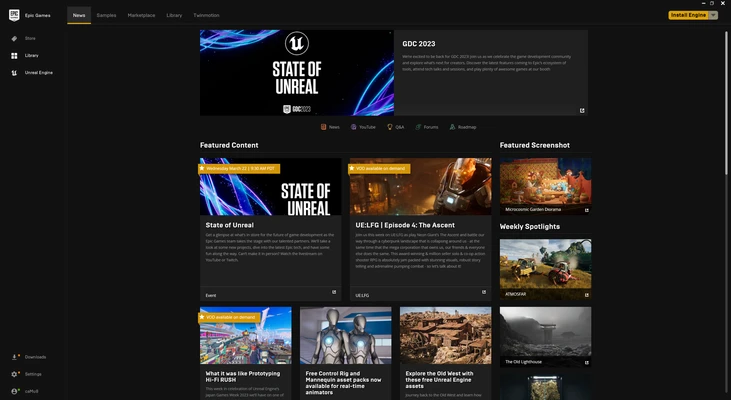Viewport: 731px width, 400px height.
Task: Click the Hi-Fi RUSH article thumbnail
Action: pos(246,335)
